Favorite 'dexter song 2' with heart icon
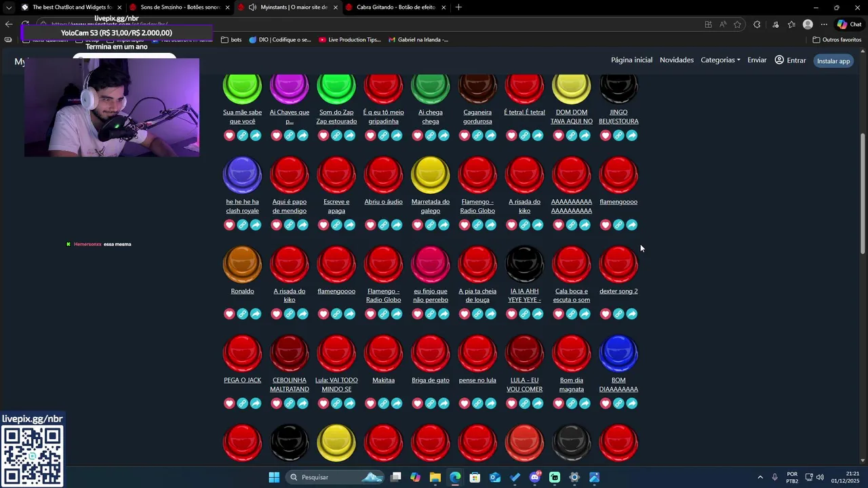This screenshot has height=488, width=868. click(x=606, y=314)
